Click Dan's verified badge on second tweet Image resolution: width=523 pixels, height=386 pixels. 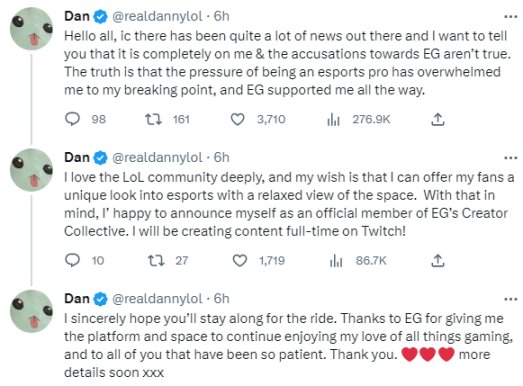(x=100, y=158)
